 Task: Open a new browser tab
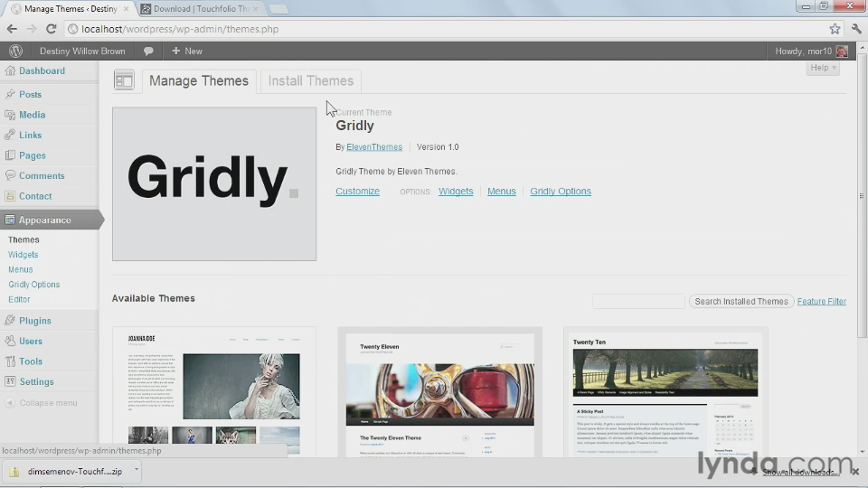coord(278,9)
